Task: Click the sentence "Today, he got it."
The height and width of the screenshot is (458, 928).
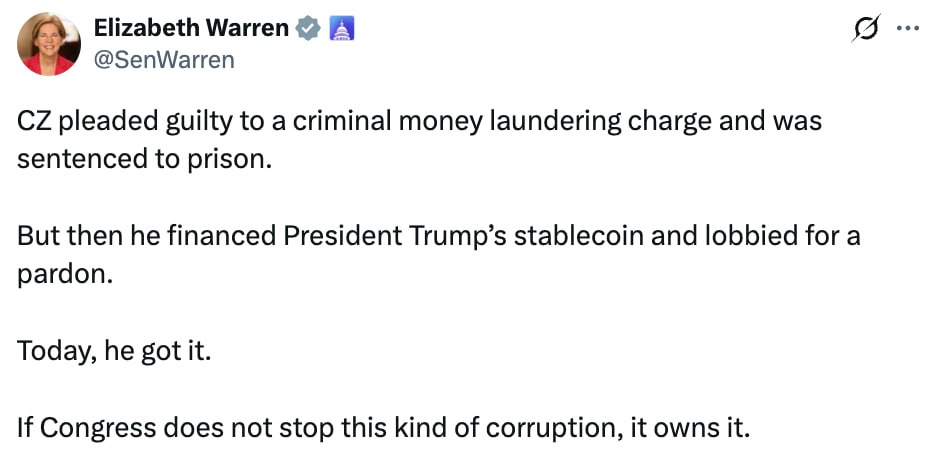Action: (x=114, y=352)
